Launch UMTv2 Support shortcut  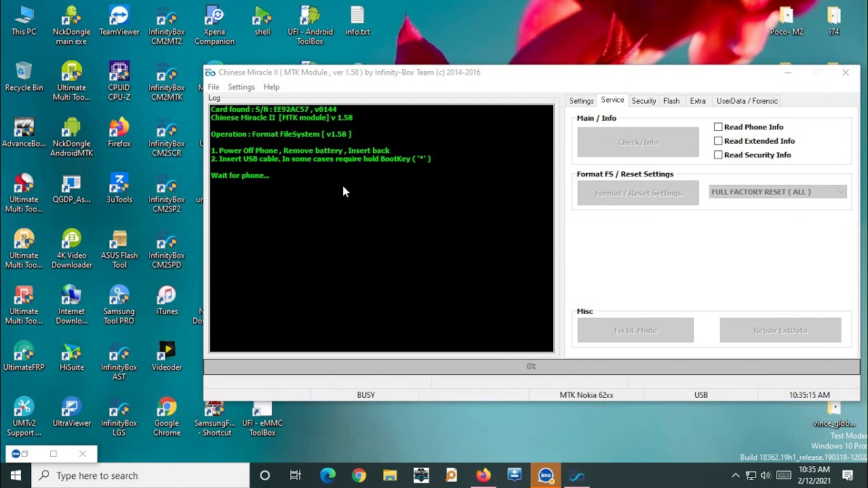[x=24, y=417]
